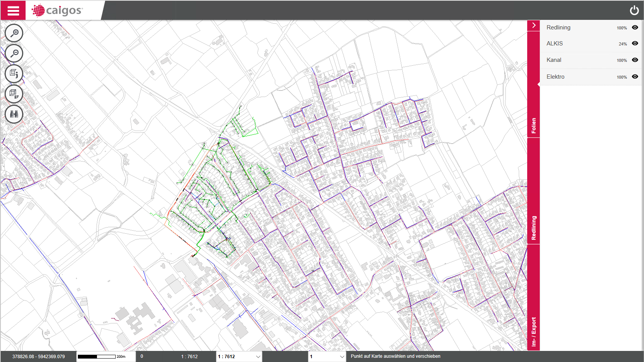Open the Im- / Export tab
Image resolution: width=644 pixels, height=362 pixels.
[x=534, y=331]
